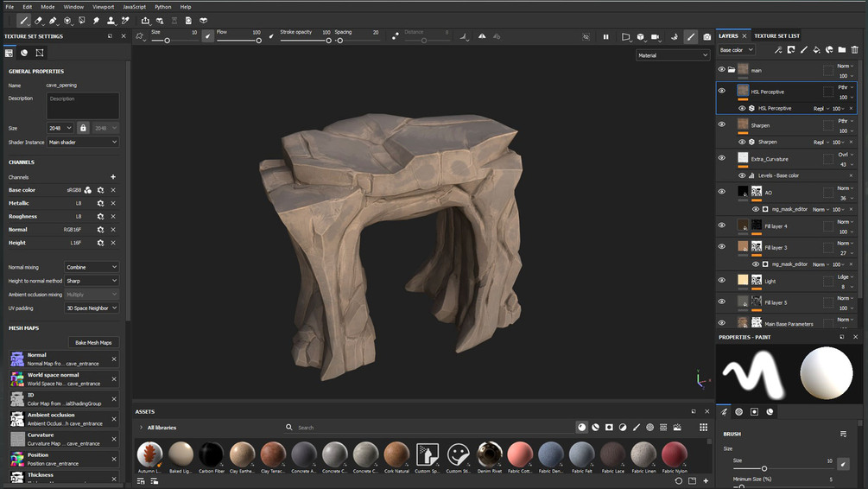Select the Denim Rivet material thumbnail
The height and width of the screenshot is (489, 868).
point(490,454)
